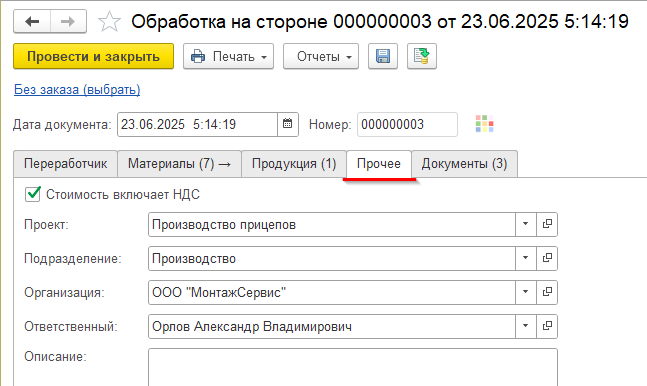Click the colored squares icon next to the number
The width and height of the screenshot is (647, 386).
point(484,124)
